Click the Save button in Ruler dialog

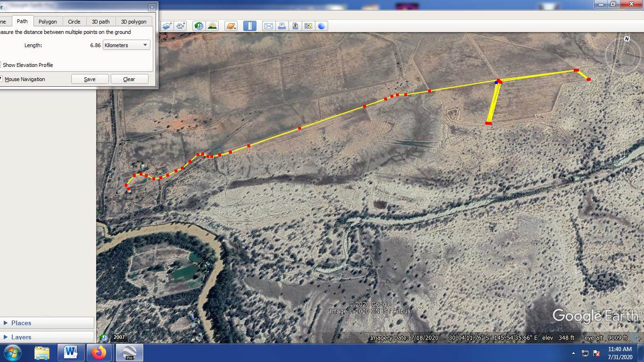[90, 79]
